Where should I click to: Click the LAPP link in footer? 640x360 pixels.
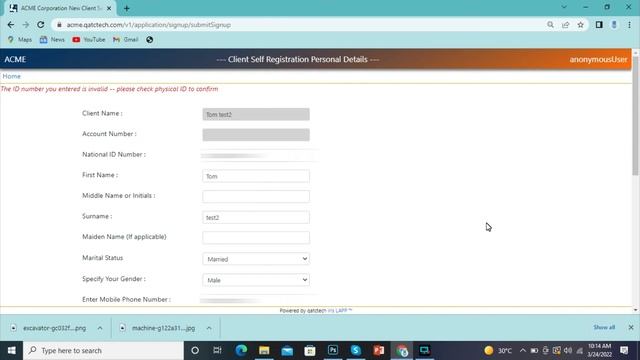tap(341, 311)
